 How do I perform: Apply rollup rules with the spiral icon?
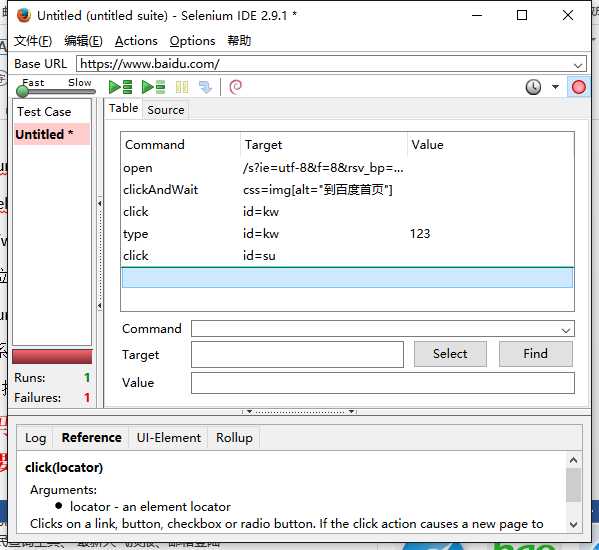click(x=235, y=87)
